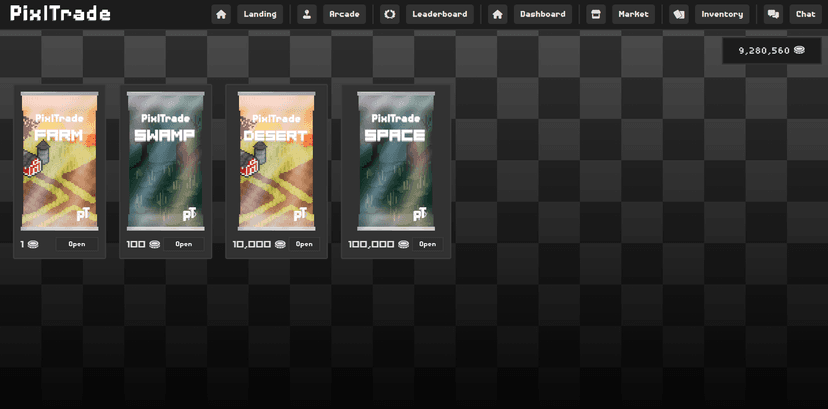Image resolution: width=828 pixels, height=409 pixels.
Task: Click the "100,000" price text
Action: click(371, 244)
